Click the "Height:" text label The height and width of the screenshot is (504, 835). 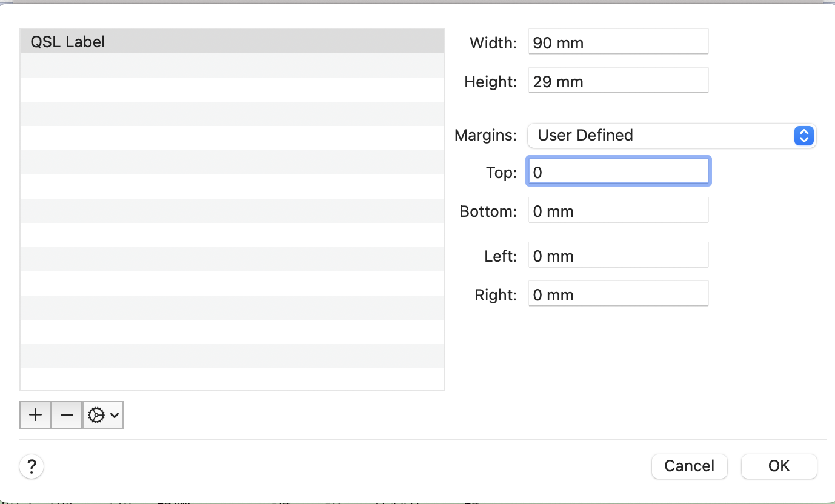491,82
